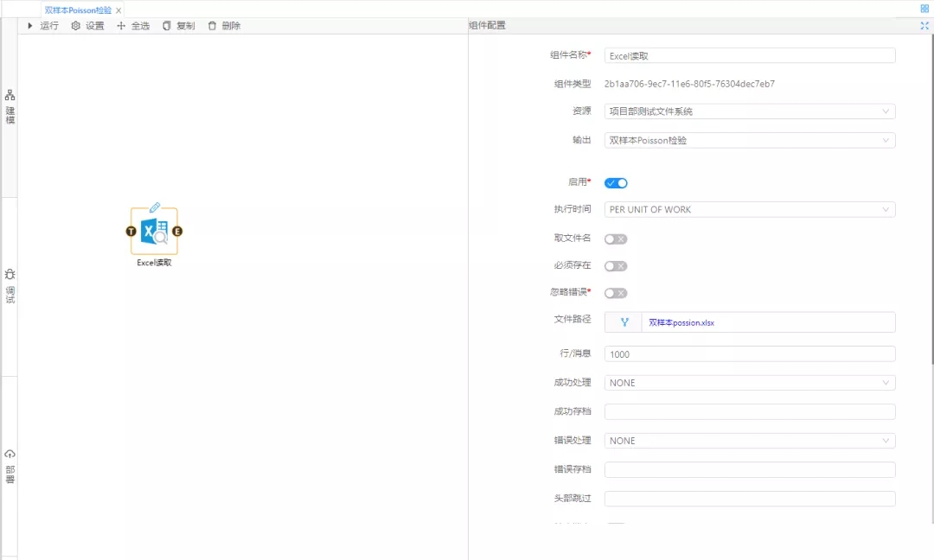Click the file path branch icon
934x560 pixels.
pos(624,322)
